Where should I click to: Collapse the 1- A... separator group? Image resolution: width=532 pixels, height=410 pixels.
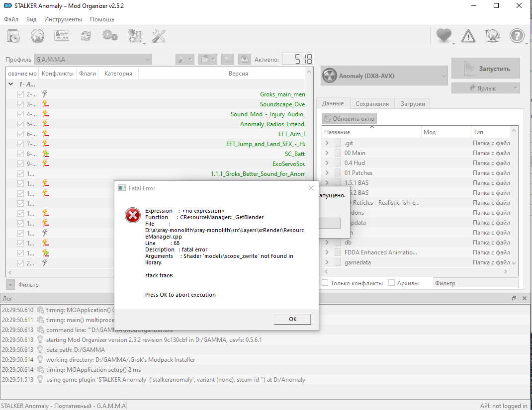point(11,84)
